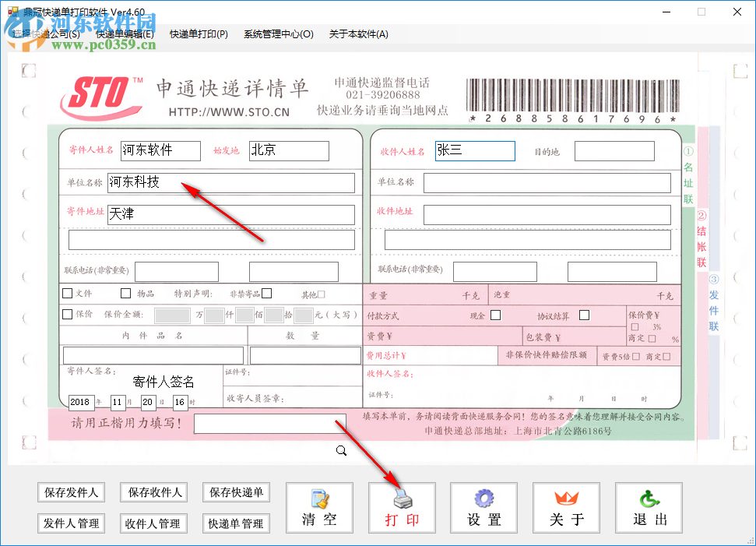Open the 快递单编辑 menu

pos(125,34)
